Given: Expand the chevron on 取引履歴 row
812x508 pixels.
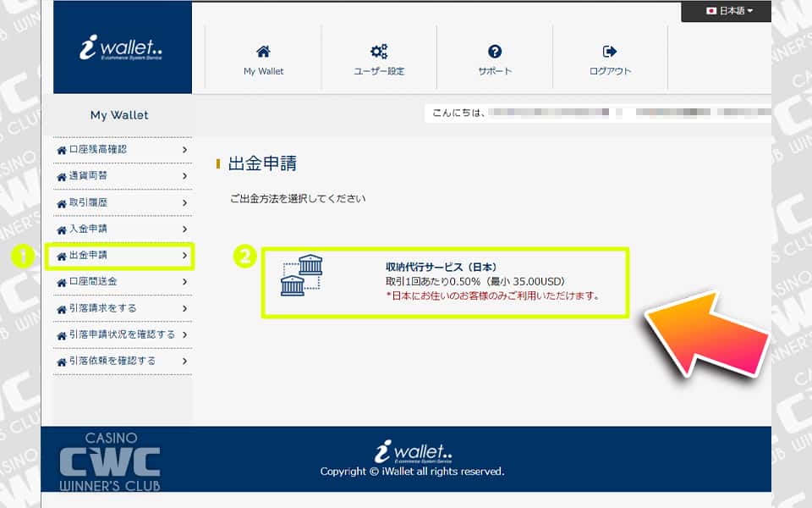Looking at the screenshot, I should (185, 202).
